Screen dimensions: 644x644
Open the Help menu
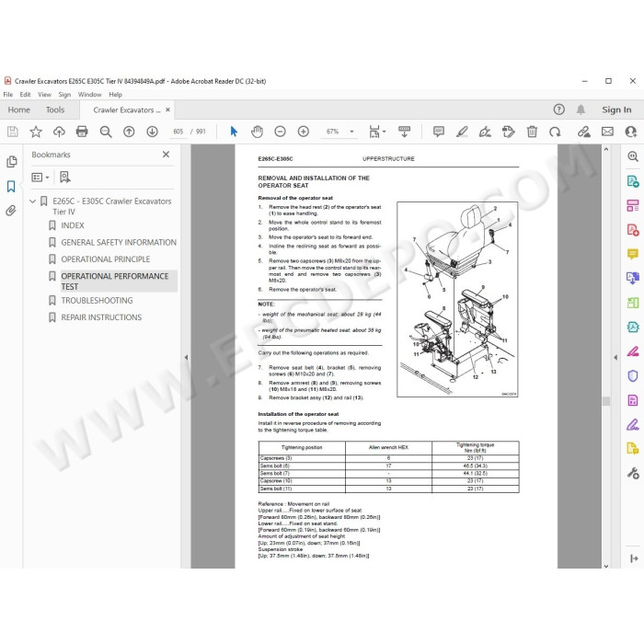point(115,95)
